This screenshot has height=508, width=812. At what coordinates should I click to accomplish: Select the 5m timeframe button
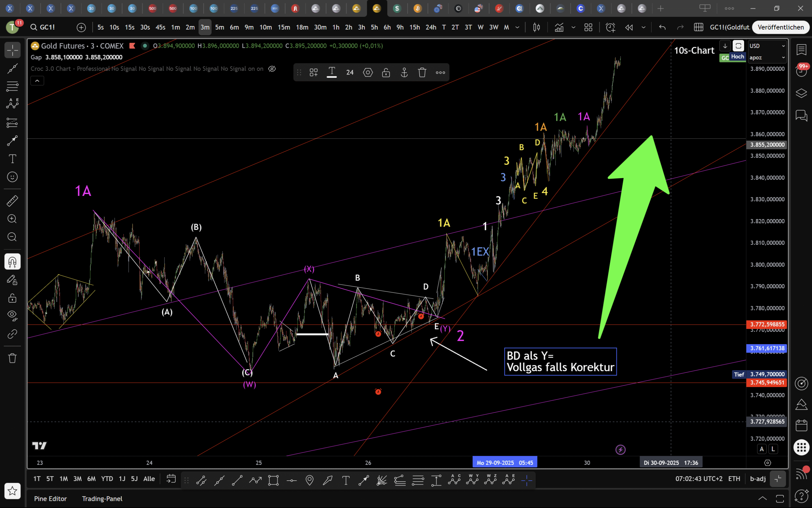click(x=220, y=27)
